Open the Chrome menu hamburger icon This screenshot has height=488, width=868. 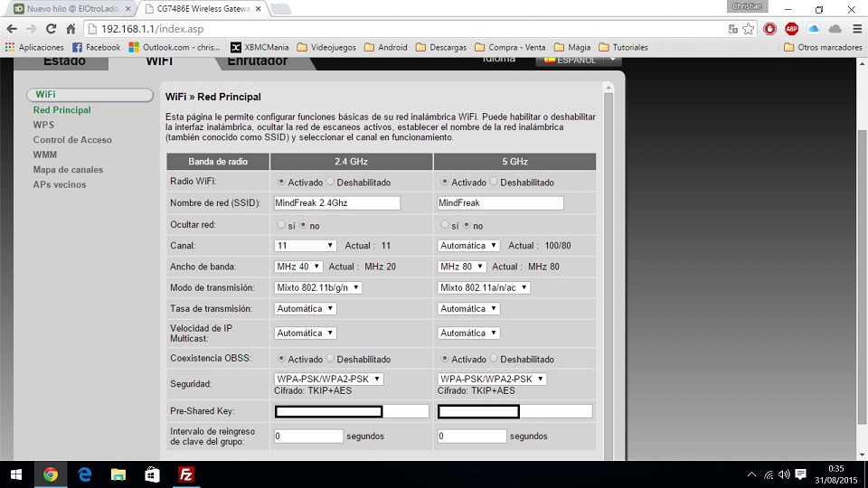857,29
